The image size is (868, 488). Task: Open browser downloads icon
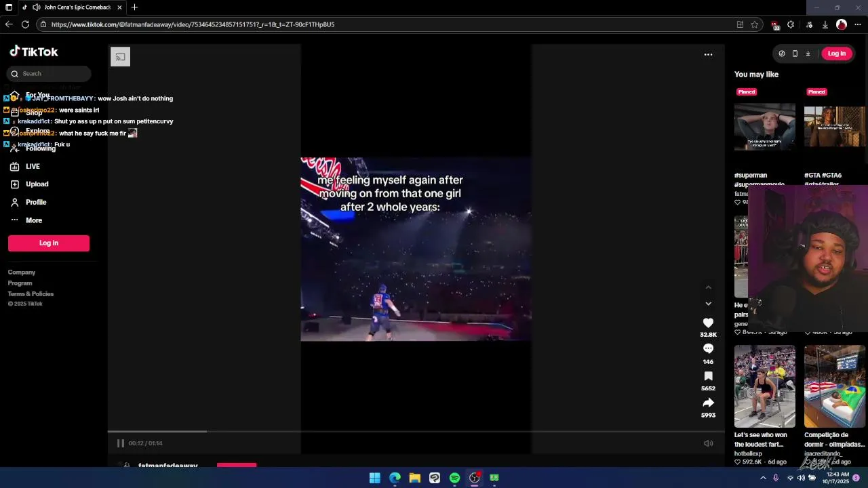825,24
